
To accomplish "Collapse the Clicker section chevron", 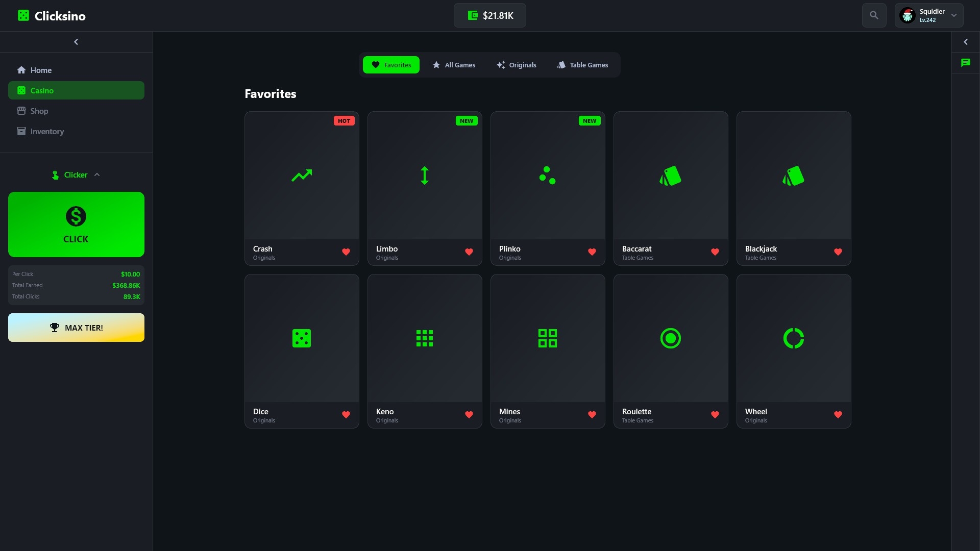I will coord(97,175).
